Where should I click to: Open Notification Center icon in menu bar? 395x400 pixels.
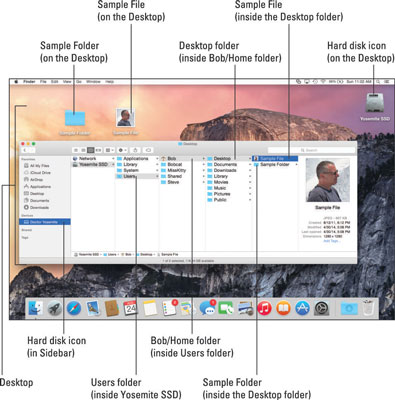click(387, 82)
